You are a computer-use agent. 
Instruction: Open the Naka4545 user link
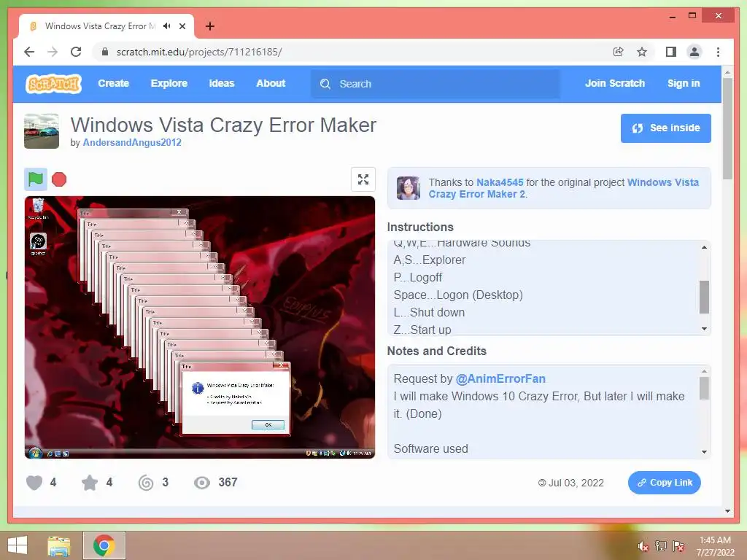click(500, 182)
